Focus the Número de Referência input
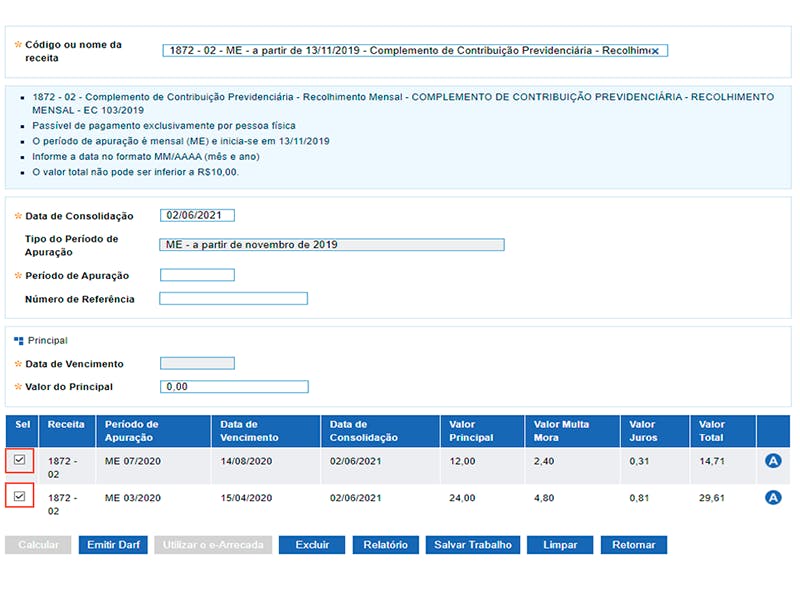Viewport: 800px width, 590px height. [x=233, y=299]
